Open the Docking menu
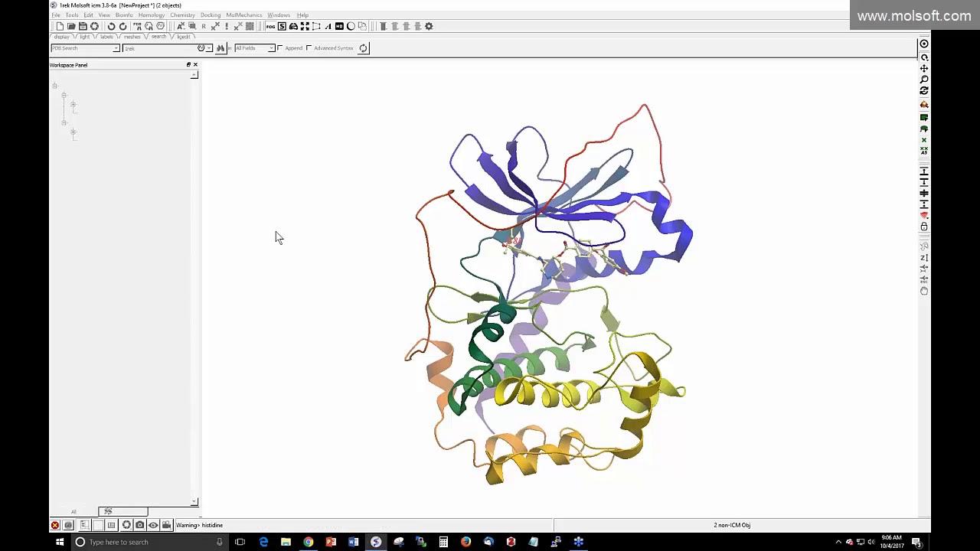Screen dimensions: 980x551 click(211, 15)
